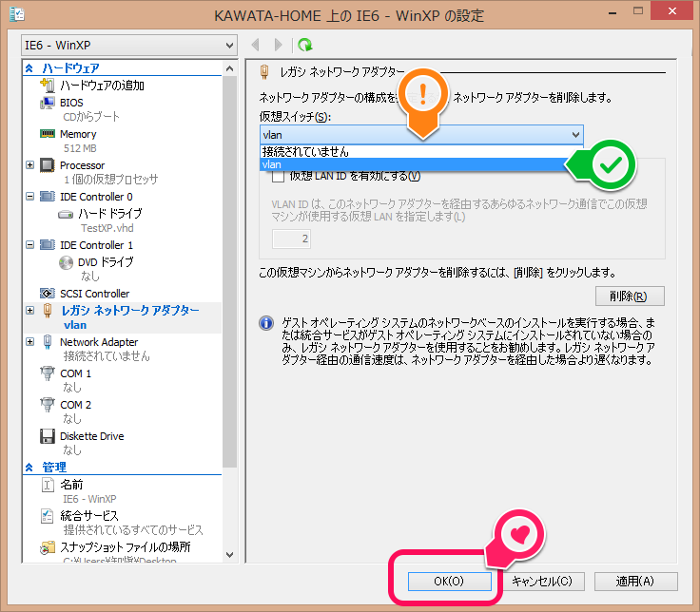Select 統合サービス in management tree

tap(89, 516)
